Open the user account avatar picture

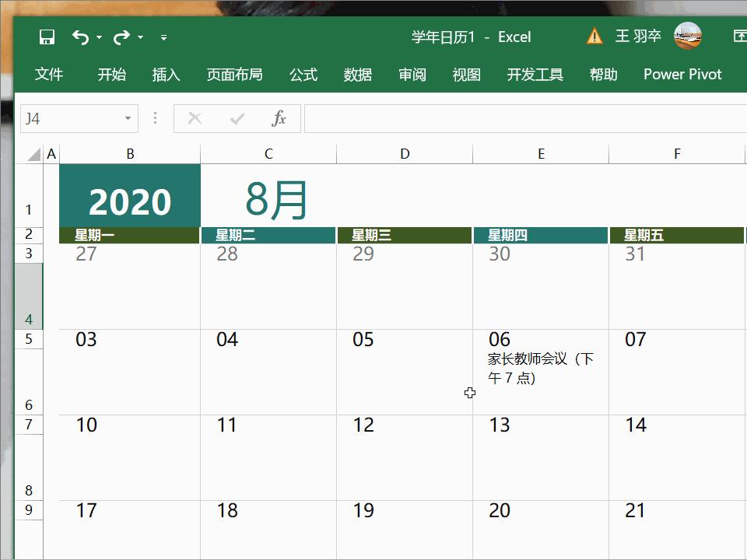[x=688, y=36]
